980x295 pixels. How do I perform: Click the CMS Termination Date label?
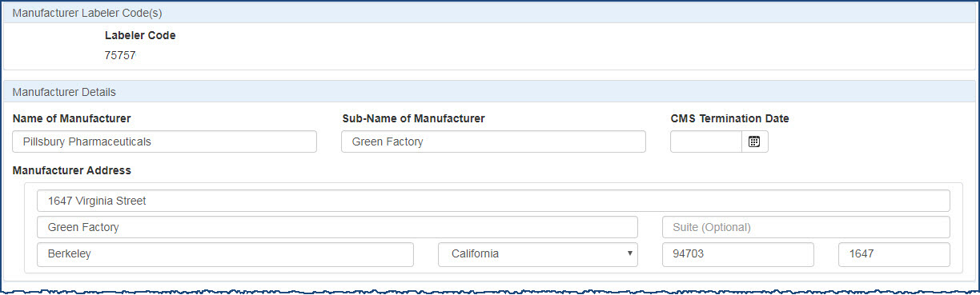coord(729,118)
